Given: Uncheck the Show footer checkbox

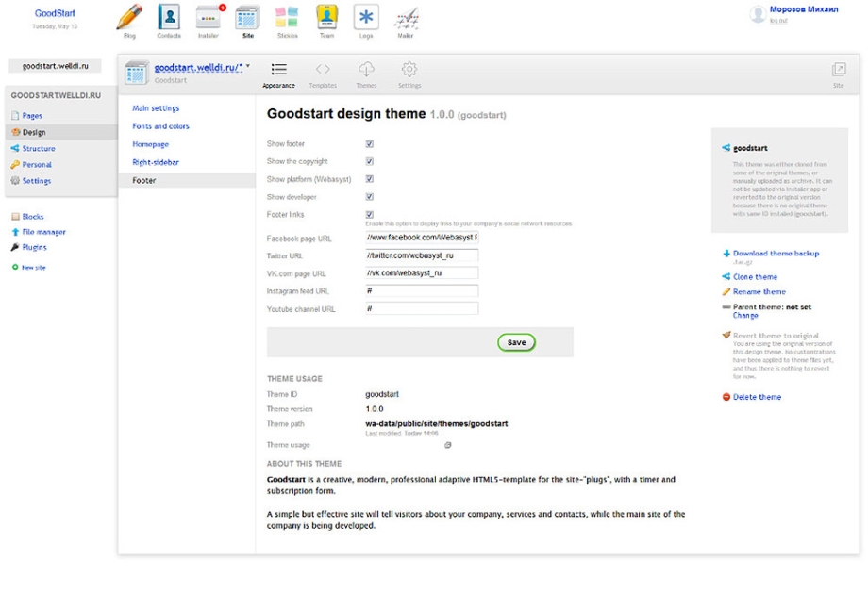Looking at the screenshot, I should [370, 144].
